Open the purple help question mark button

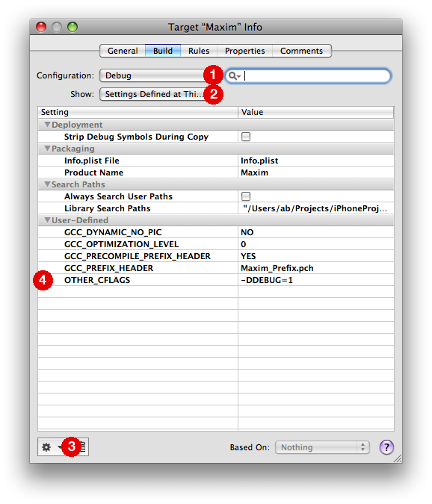pyautogui.click(x=386, y=447)
